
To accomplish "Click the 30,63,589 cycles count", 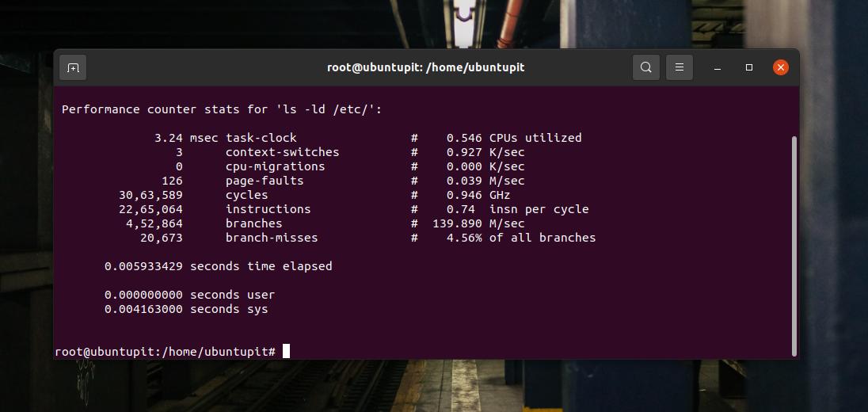I will (x=150, y=195).
